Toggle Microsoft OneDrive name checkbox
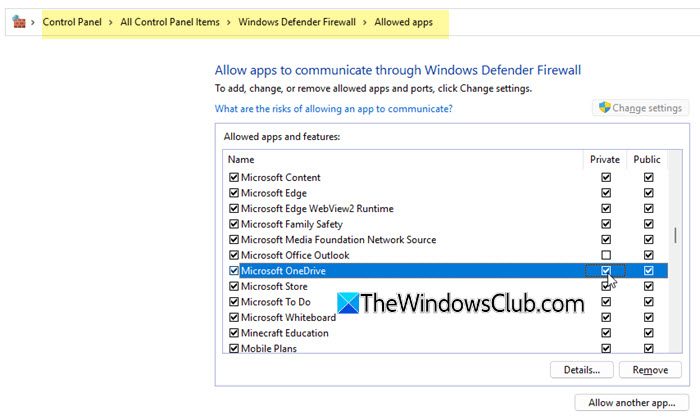 click(x=233, y=270)
